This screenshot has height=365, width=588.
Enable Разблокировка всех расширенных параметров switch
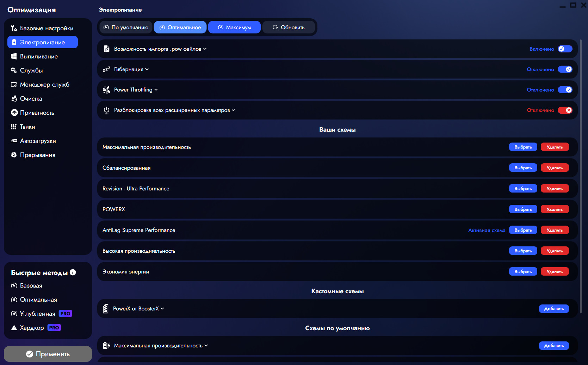(565, 110)
